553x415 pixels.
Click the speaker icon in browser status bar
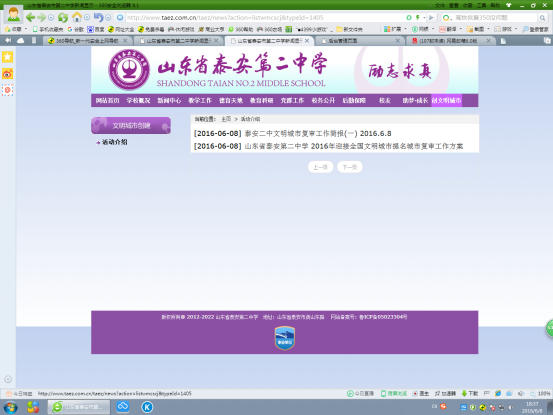click(x=521, y=393)
